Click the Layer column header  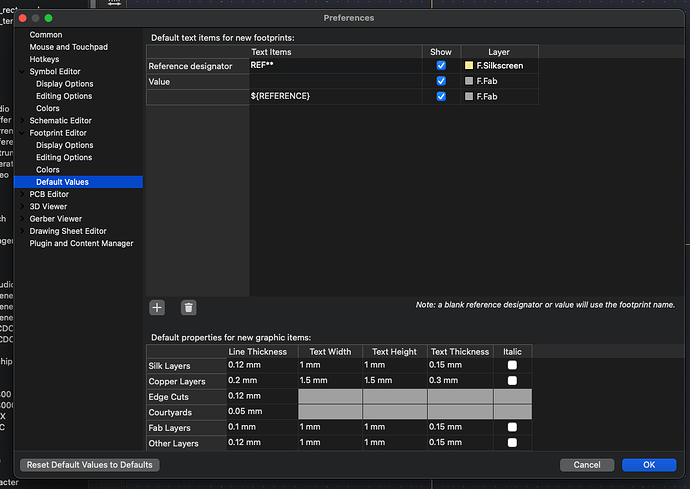tap(499, 52)
